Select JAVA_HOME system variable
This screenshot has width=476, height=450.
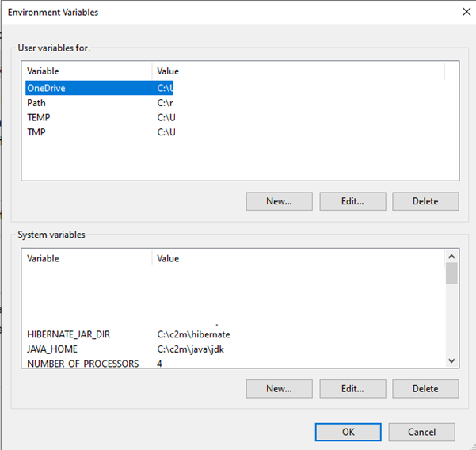pyautogui.click(x=52, y=349)
